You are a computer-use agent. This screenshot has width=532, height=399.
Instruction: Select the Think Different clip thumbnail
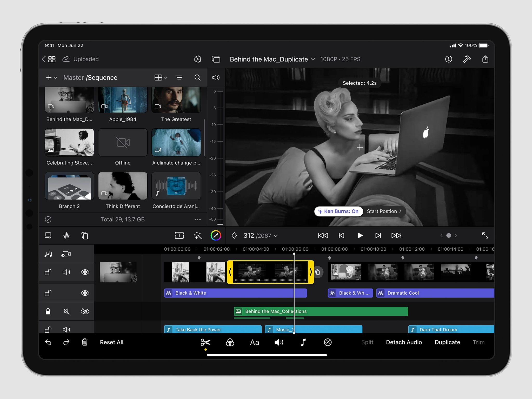pos(123,186)
